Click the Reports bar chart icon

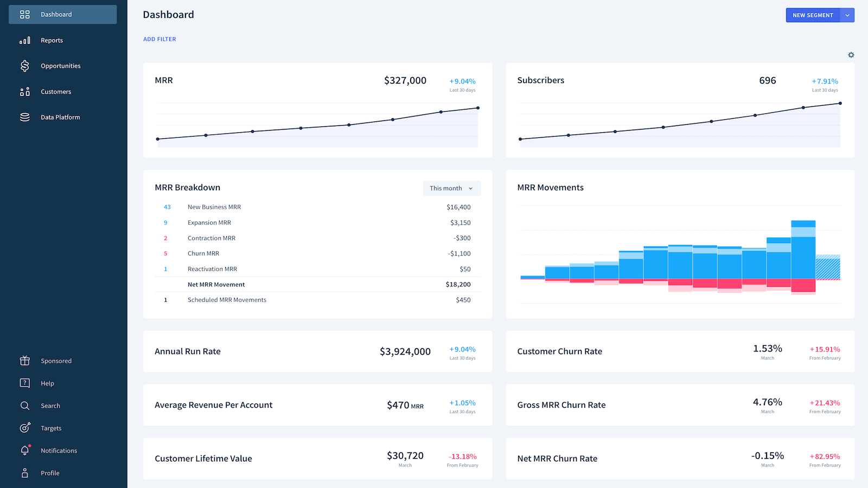(25, 41)
